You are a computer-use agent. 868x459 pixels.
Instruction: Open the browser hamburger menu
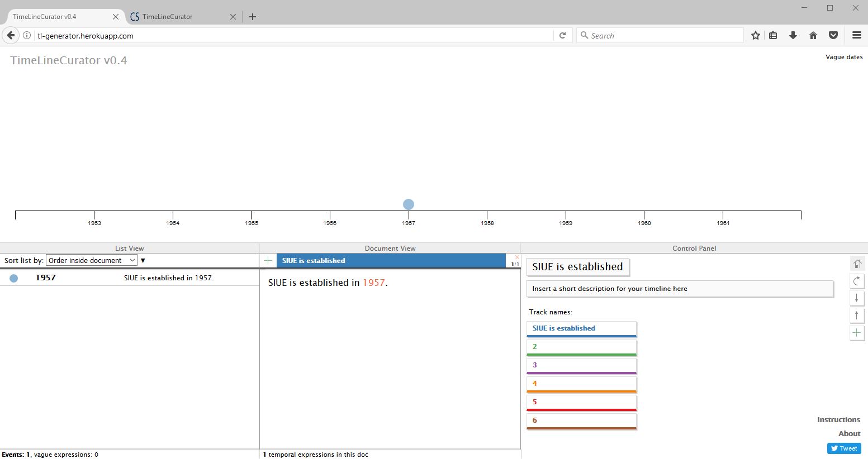click(856, 36)
